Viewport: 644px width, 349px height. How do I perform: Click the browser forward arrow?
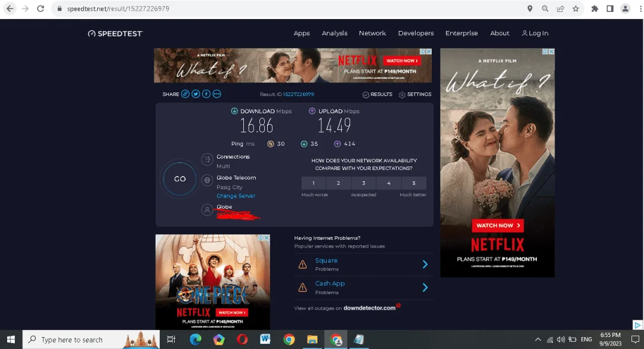coord(26,8)
